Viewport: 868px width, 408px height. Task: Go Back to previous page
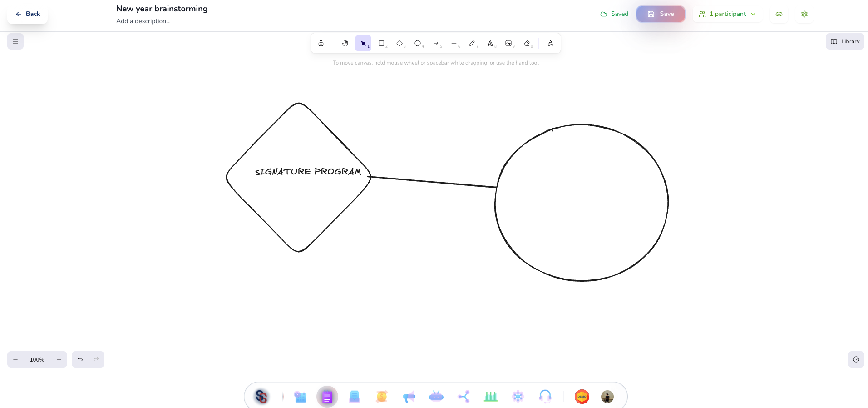tap(27, 14)
